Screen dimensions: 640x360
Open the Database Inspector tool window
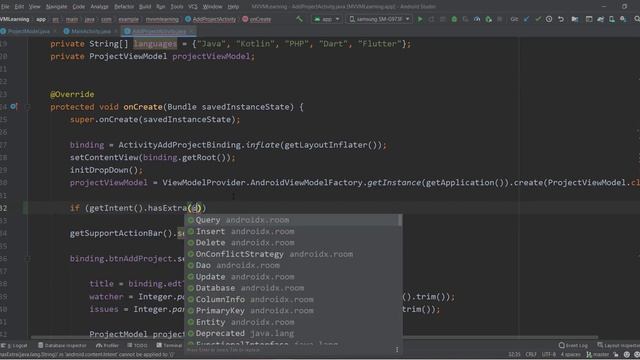[62, 345]
